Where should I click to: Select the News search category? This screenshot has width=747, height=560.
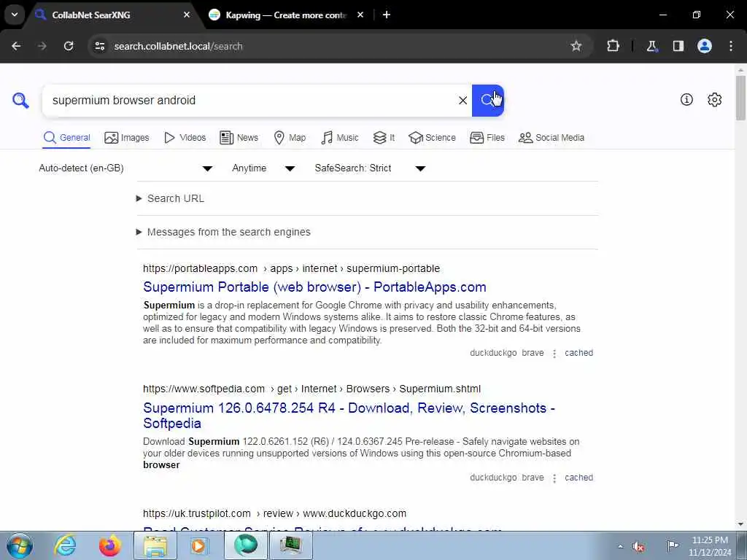point(239,138)
